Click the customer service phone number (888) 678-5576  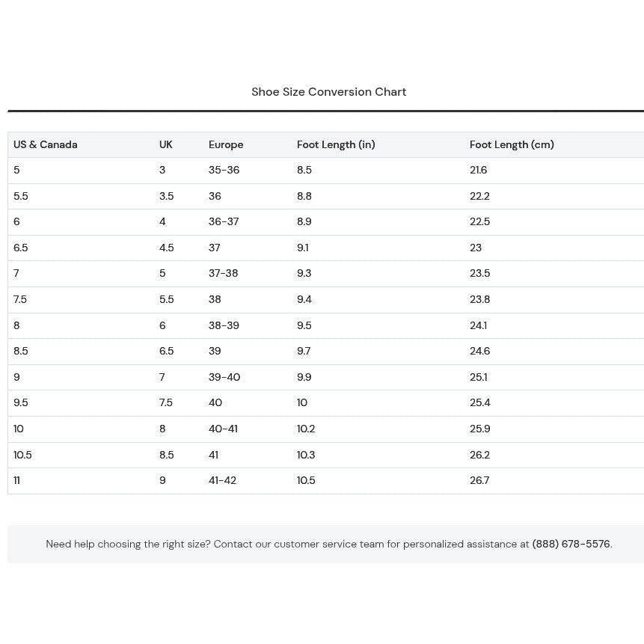click(571, 544)
